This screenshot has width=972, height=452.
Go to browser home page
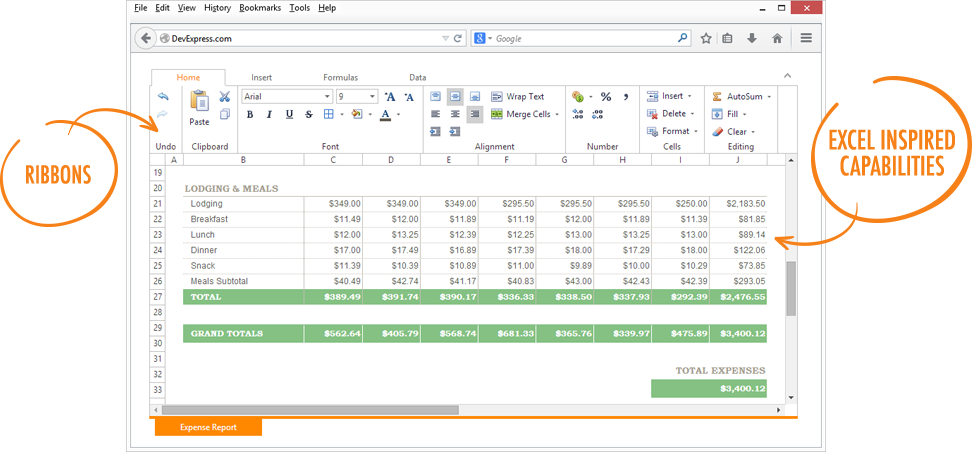click(x=777, y=39)
